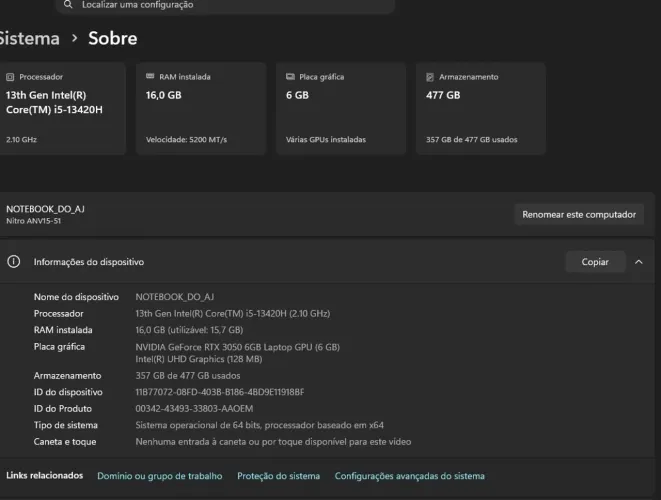The width and height of the screenshot is (661, 500).
Task: Click the Informações do dispositivo heading
Action: pos(89,262)
